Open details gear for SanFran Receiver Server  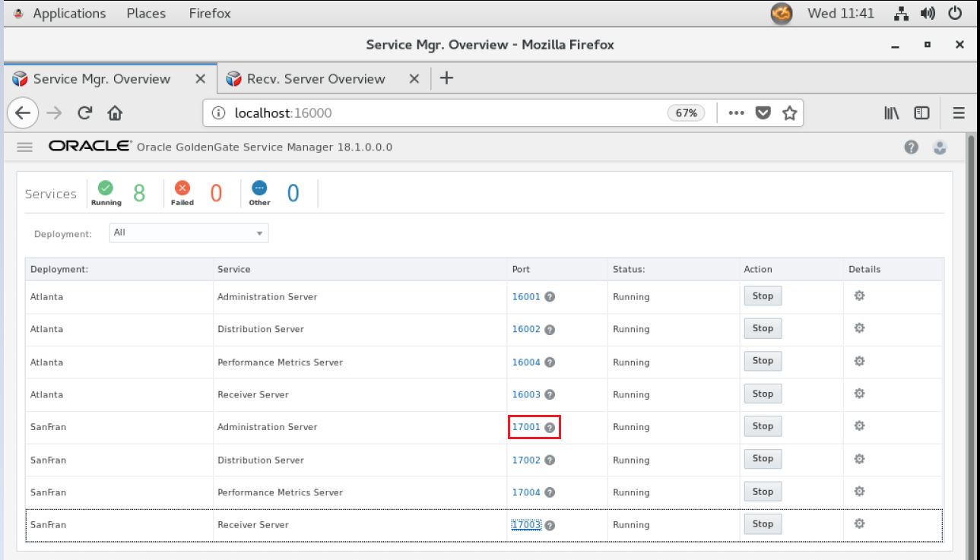[x=860, y=524]
